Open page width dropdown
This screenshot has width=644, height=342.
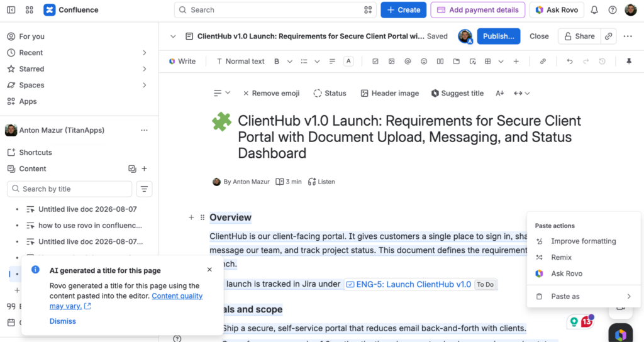click(521, 93)
